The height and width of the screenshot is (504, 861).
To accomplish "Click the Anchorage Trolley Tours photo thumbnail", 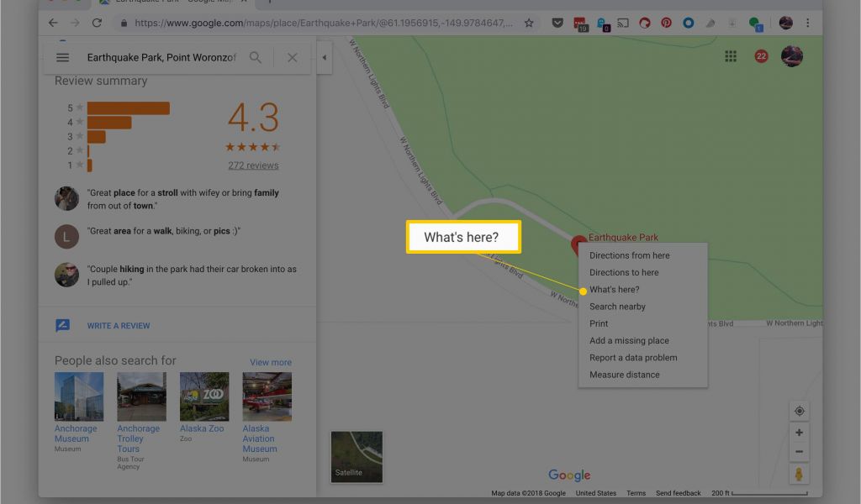I will pos(141,396).
